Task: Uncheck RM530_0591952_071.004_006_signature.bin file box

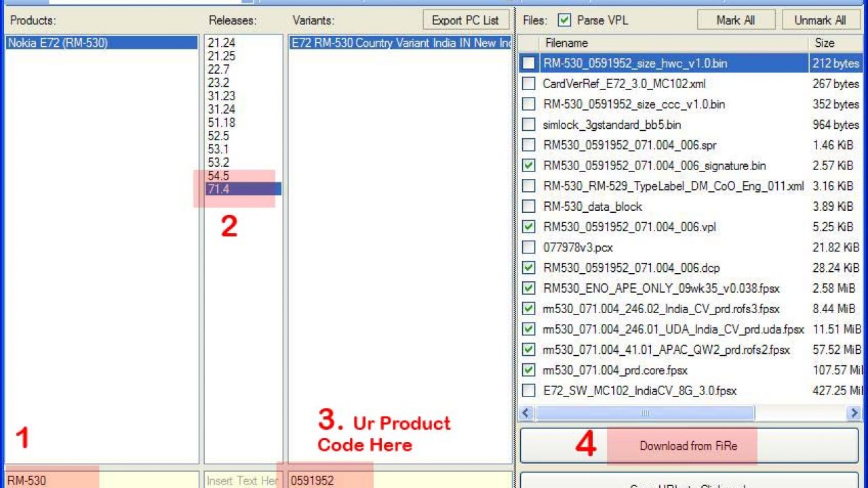Action: point(528,165)
